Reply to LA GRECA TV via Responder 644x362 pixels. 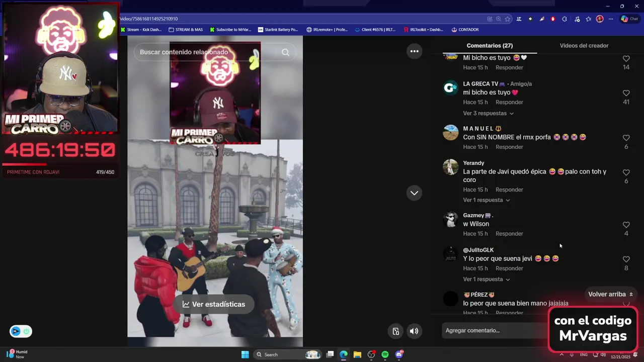(x=509, y=103)
